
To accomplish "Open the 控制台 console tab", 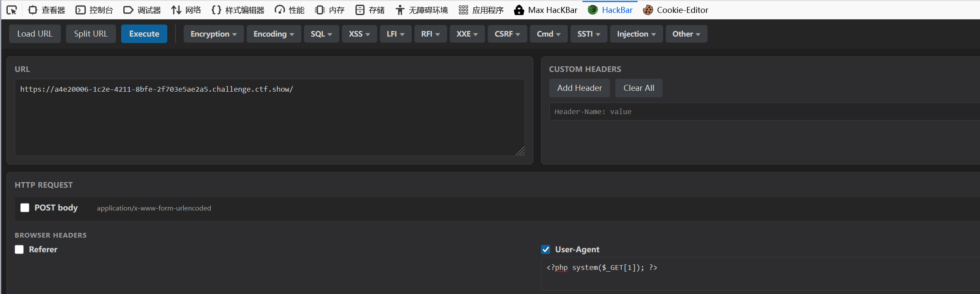I will (x=94, y=10).
